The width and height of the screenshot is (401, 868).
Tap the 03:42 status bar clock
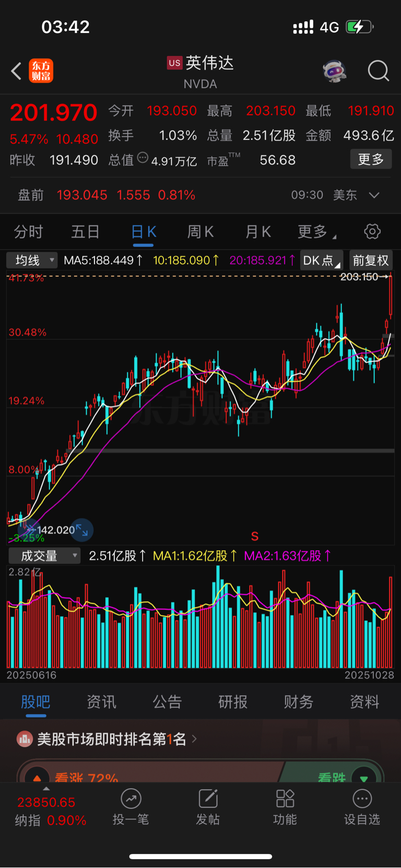(66, 27)
